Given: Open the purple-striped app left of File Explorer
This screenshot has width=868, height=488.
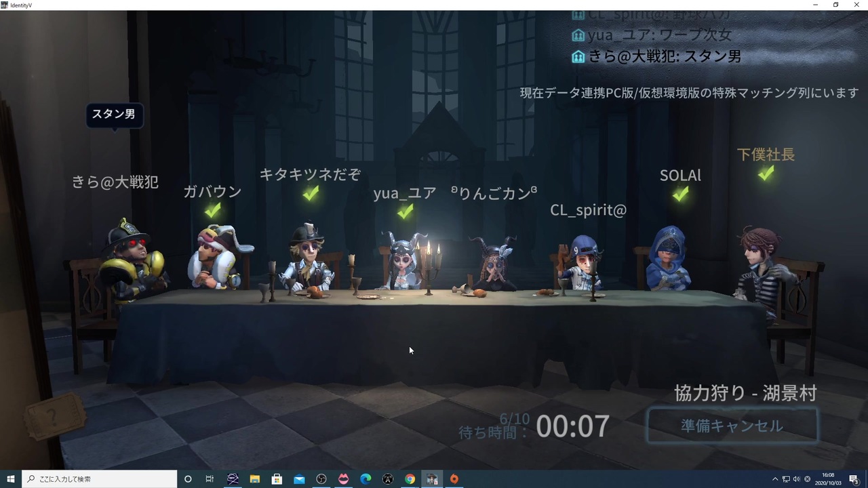Looking at the screenshot, I should [233, 479].
